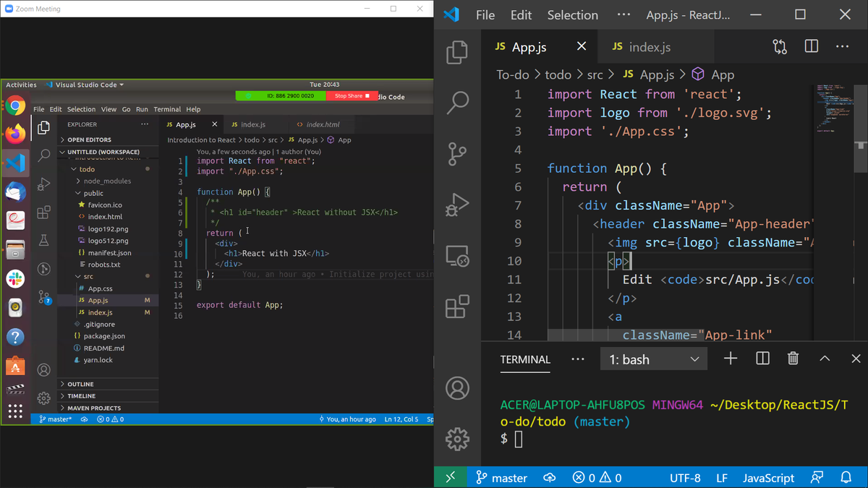Collapse UNTITLED (WORKSPACE) section

(x=107, y=152)
